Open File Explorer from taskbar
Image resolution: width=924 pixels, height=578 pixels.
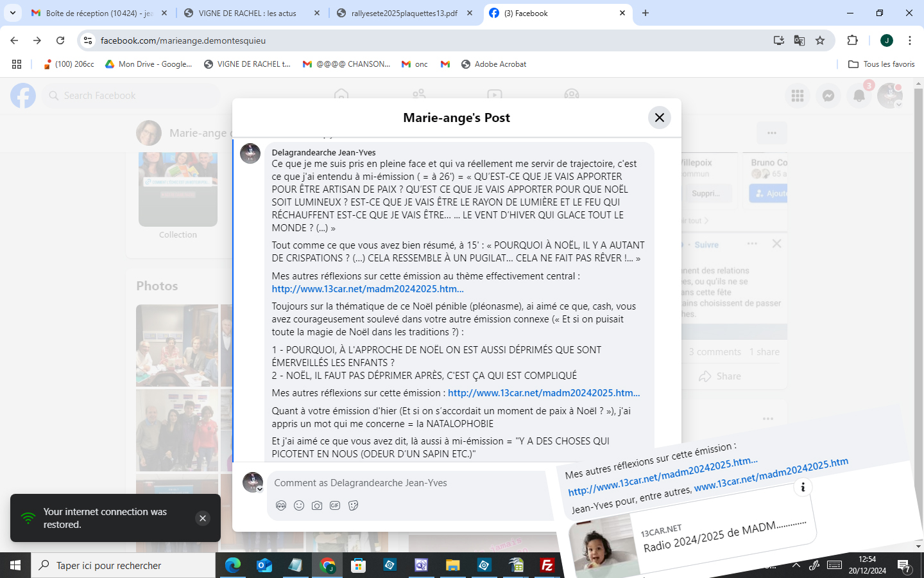pos(453,565)
